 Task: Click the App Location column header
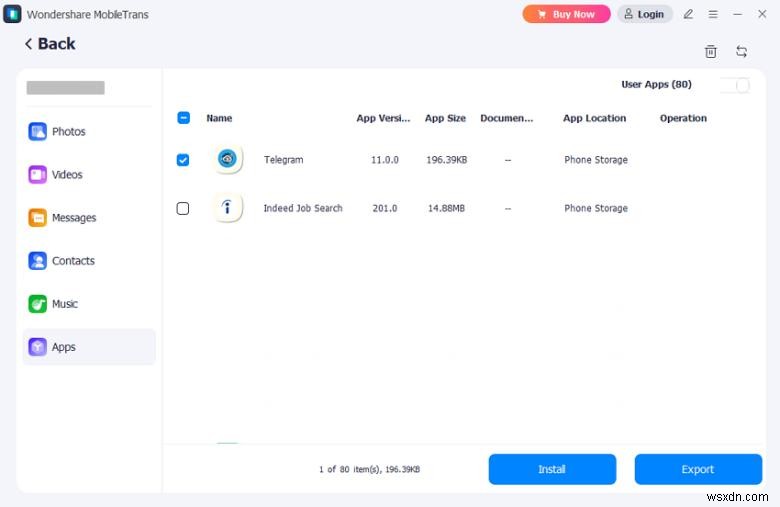click(594, 118)
